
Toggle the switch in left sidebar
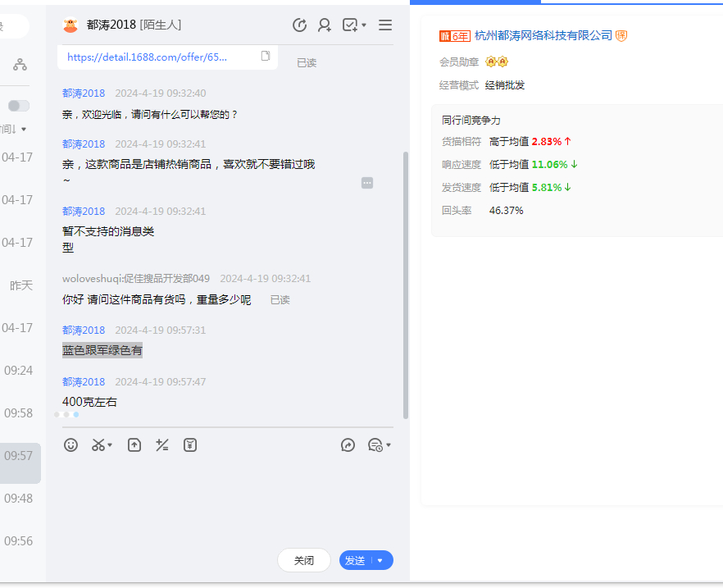click(x=19, y=106)
